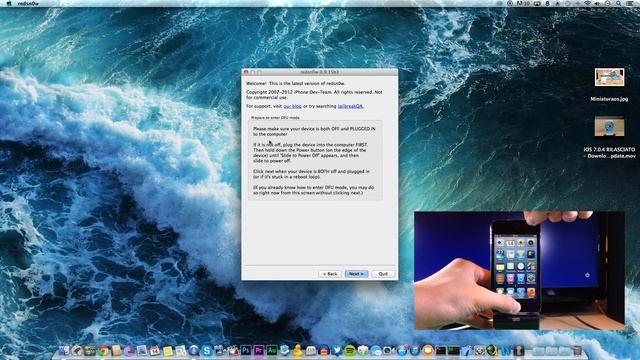Open the Xcode hammer icon in the dock
The width and height of the screenshot is (640, 360).
point(466,351)
